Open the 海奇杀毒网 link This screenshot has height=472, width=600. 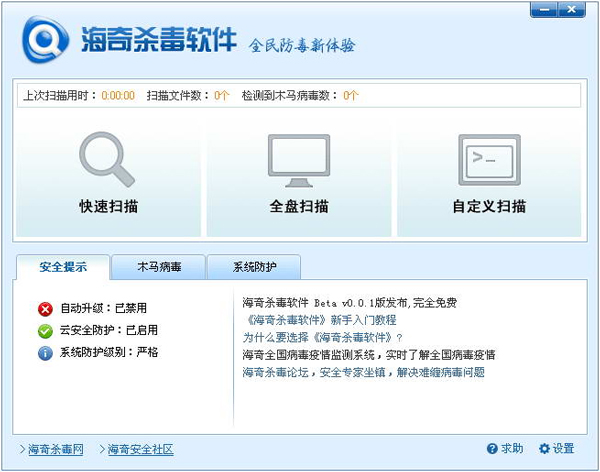click(56, 449)
